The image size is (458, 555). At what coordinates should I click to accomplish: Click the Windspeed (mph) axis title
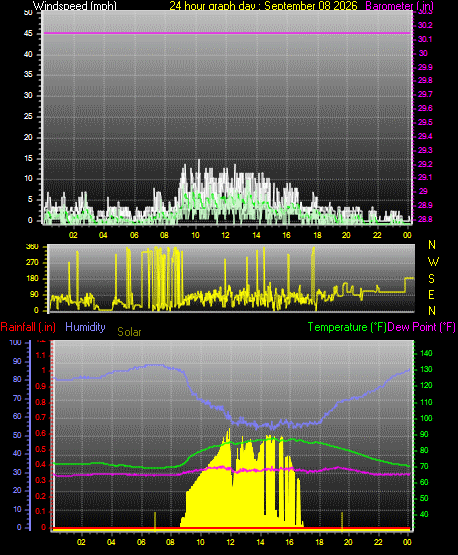(75, 6)
